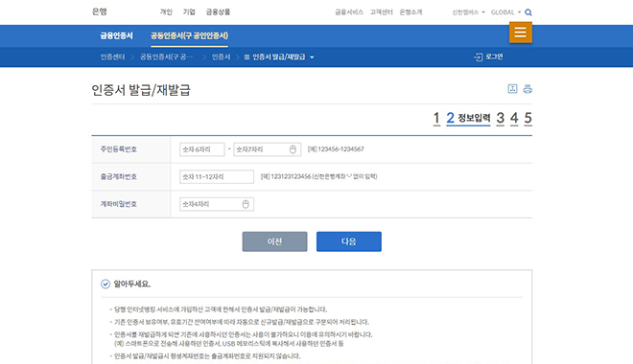The width and height of the screenshot is (633, 364).
Task: Click the 주민등록번호 label
Action: click(119, 149)
